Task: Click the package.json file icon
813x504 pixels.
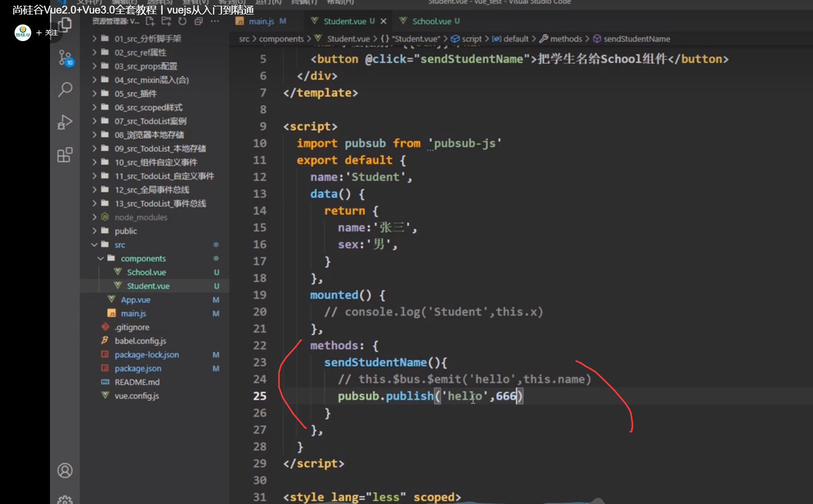Action: [105, 368]
